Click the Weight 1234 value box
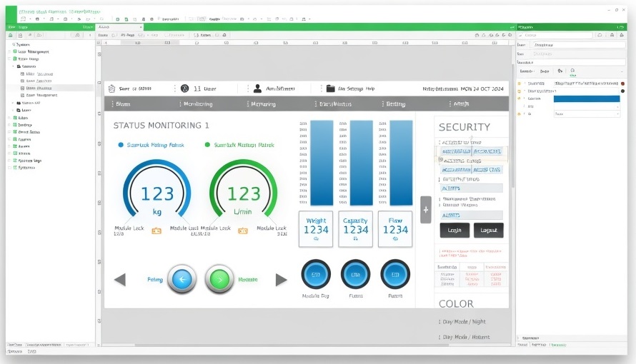636x364 pixels. (316, 229)
